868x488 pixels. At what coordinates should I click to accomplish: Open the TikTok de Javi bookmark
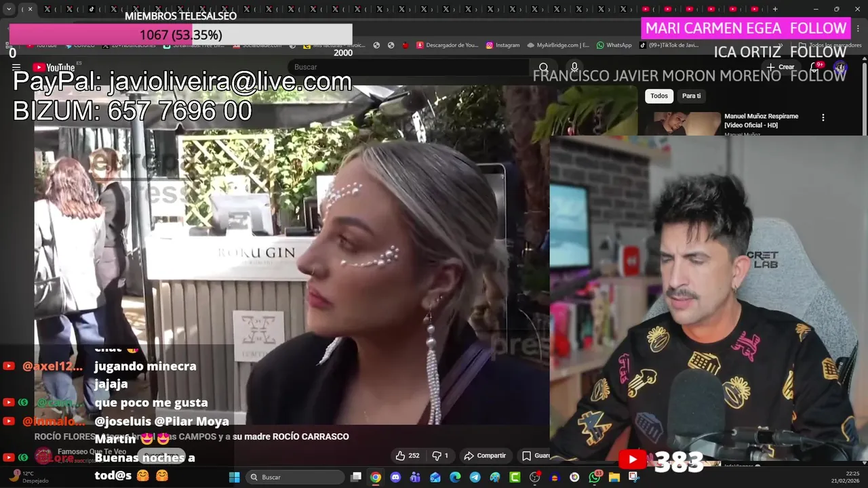coord(668,45)
